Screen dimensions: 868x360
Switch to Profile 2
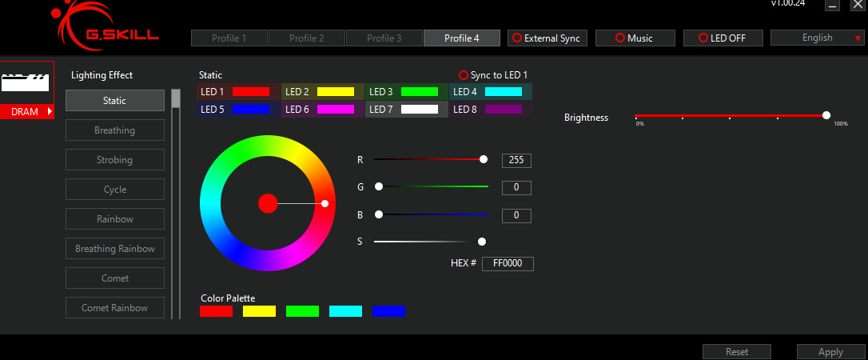[307, 38]
